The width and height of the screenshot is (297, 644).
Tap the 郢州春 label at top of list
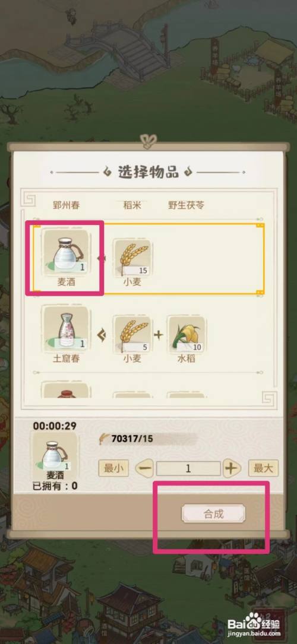pos(66,205)
